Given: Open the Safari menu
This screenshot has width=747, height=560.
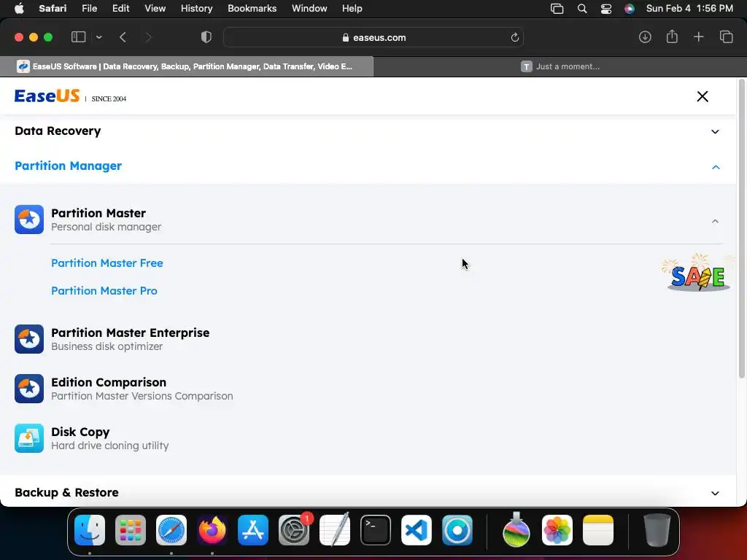Looking at the screenshot, I should coord(53,9).
